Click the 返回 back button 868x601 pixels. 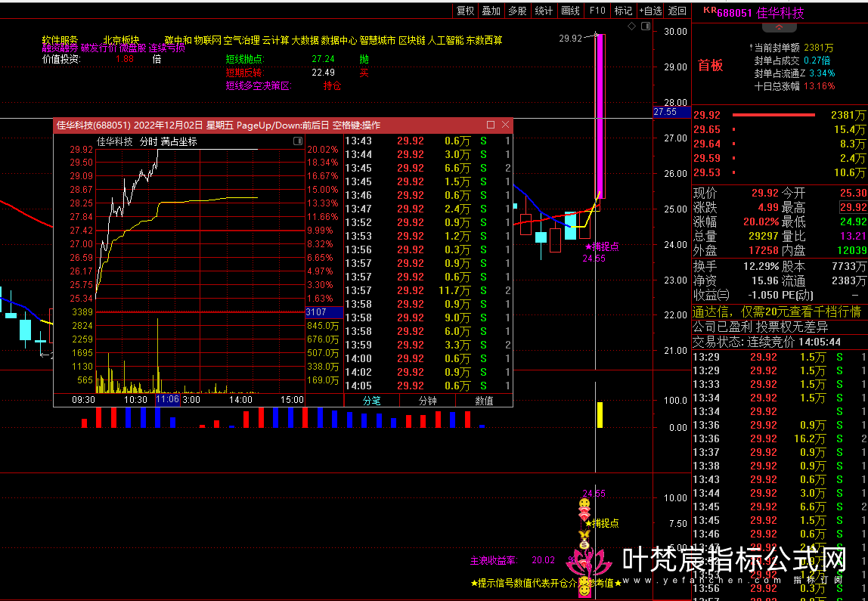(x=677, y=11)
